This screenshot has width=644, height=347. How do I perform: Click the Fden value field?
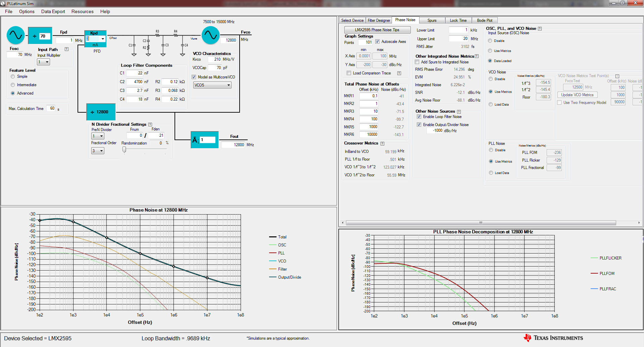(156, 135)
